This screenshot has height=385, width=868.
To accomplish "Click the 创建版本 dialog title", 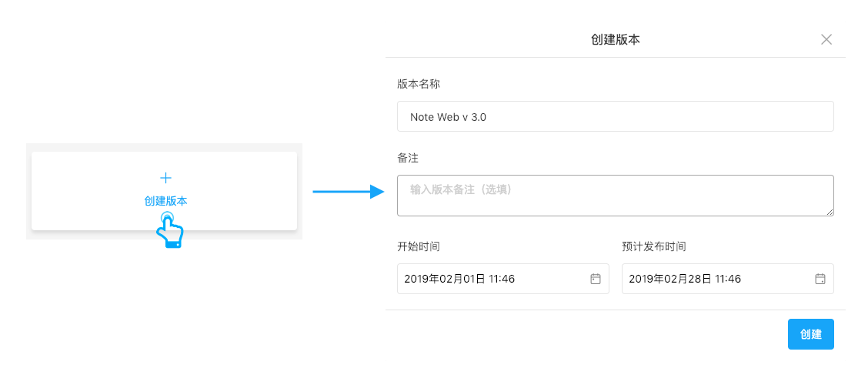I will (616, 39).
